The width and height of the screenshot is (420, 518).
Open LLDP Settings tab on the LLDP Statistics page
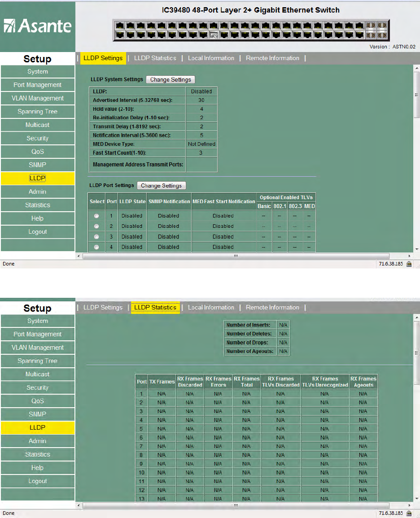(x=103, y=308)
